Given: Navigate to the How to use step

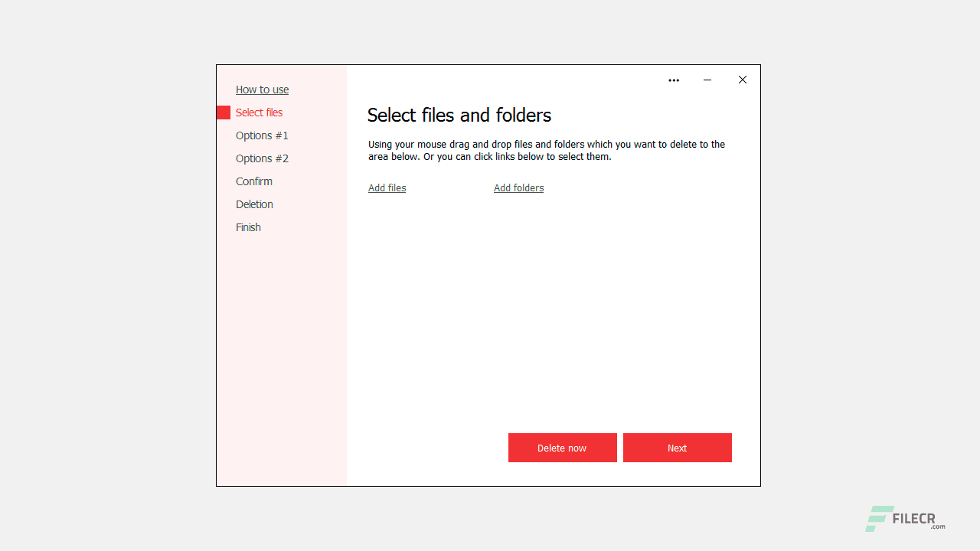Looking at the screenshot, I should tap(262, 90).
